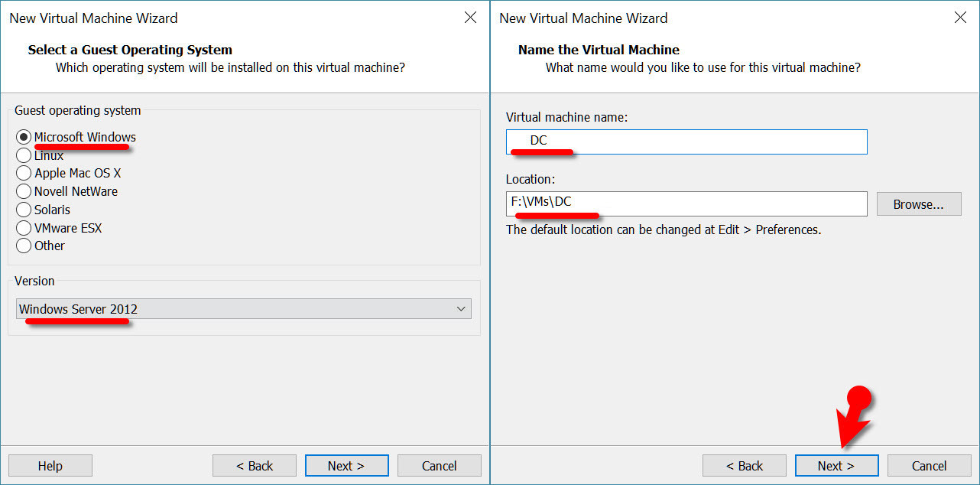Click the default location Edit > Preferences note
The height and width of the screenshot is (485, 980).
click(664, 229)
